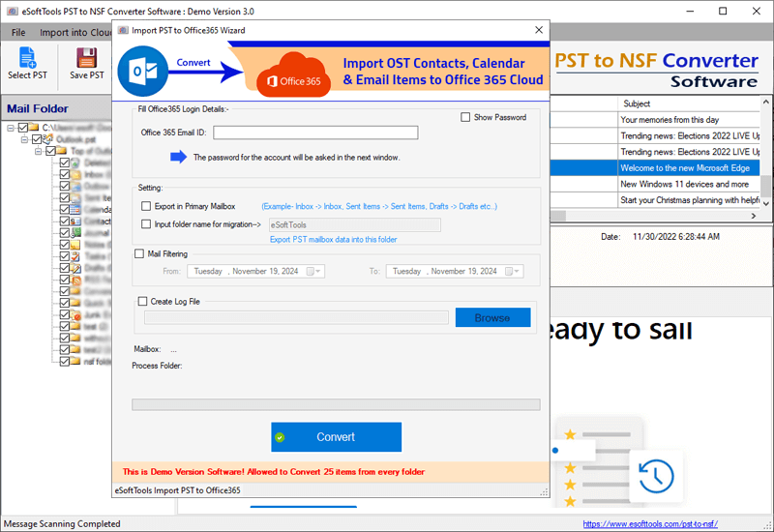Click the Office 365 cloud logo
The image size is (774, 532).
point(293,75)
